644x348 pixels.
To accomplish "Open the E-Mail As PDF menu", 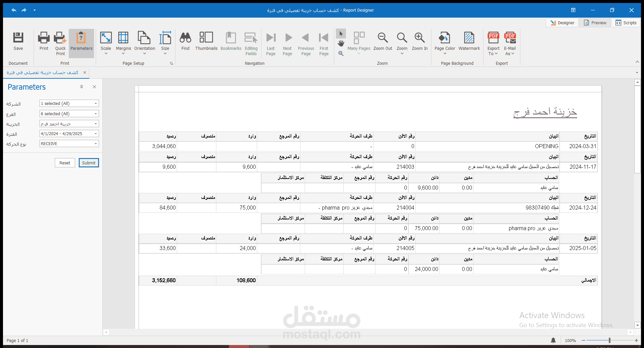I will (x=510, y=43).
